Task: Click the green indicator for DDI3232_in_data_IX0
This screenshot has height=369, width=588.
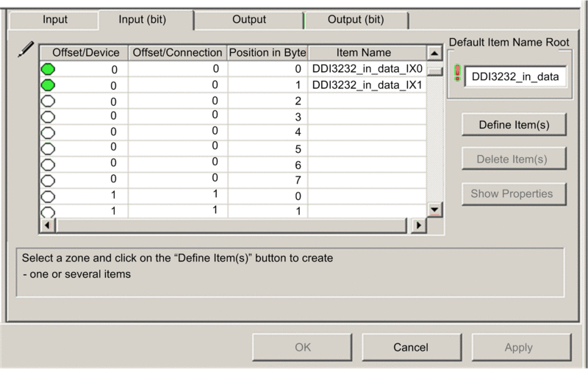Action: (49, 70)
